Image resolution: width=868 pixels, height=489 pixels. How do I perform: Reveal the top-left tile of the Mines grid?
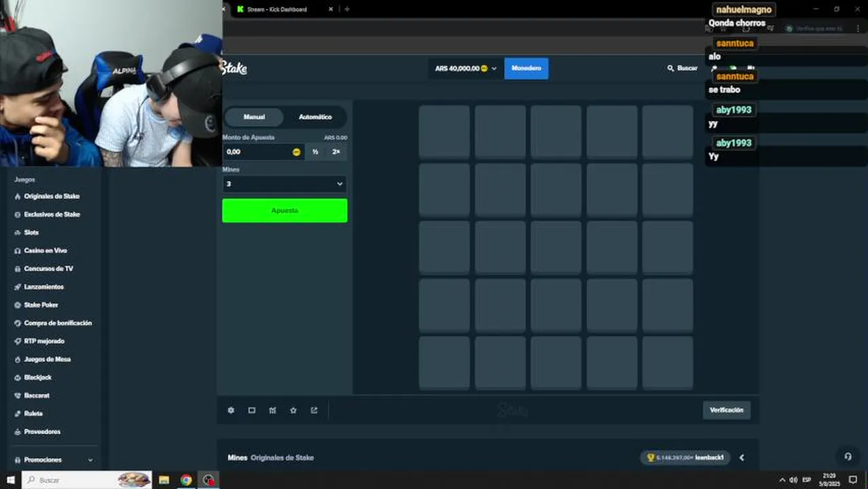pyautogui.click(x=444, y=132)
